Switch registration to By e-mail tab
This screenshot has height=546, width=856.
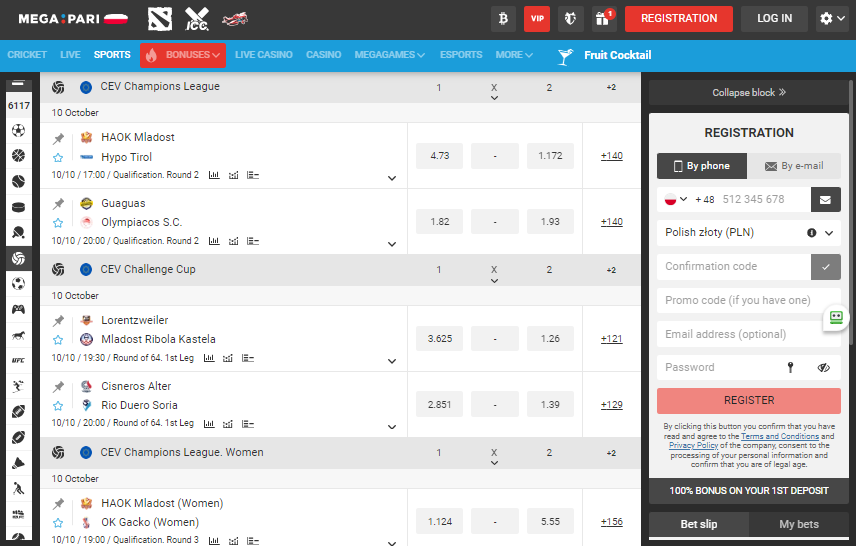[794, 166]
